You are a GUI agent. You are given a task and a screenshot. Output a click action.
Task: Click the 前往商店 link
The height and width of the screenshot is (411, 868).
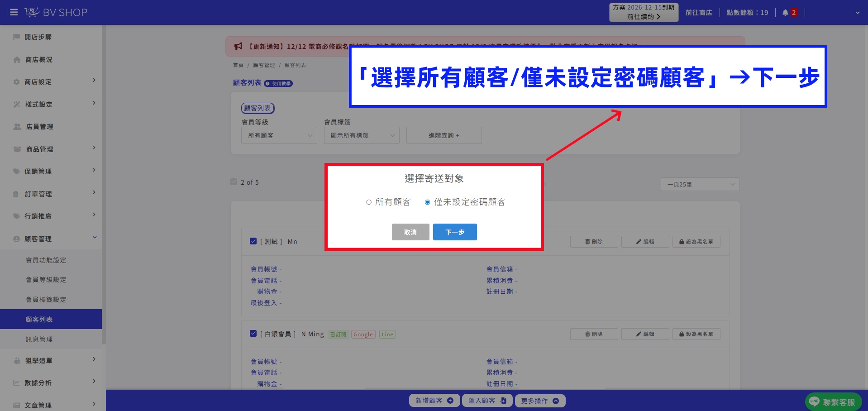(699, 13)
